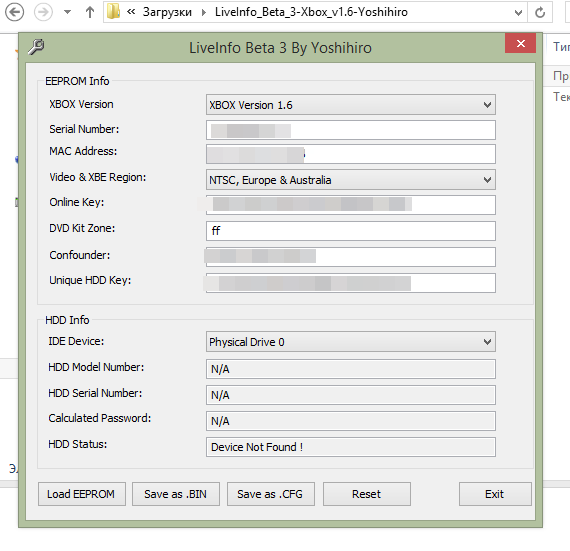This screenshot has height=551, width=570.
Task: Close the LiveInfo Beta 3 window
Action: click(520, 43)
